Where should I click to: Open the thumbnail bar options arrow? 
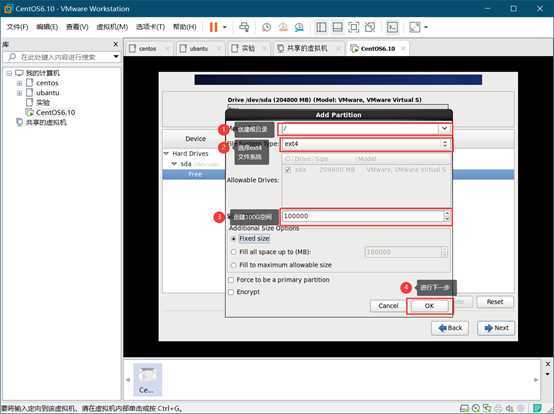coord(548,374)
